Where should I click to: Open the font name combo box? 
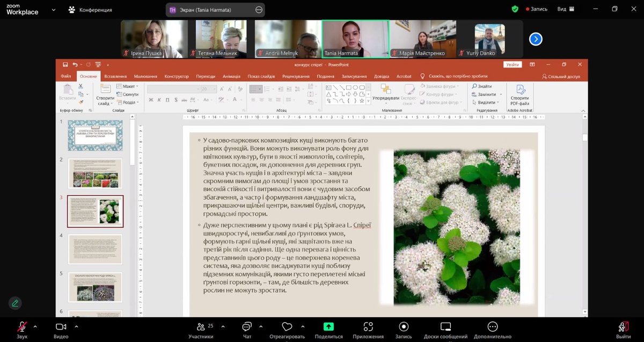[x=173, y=89]
